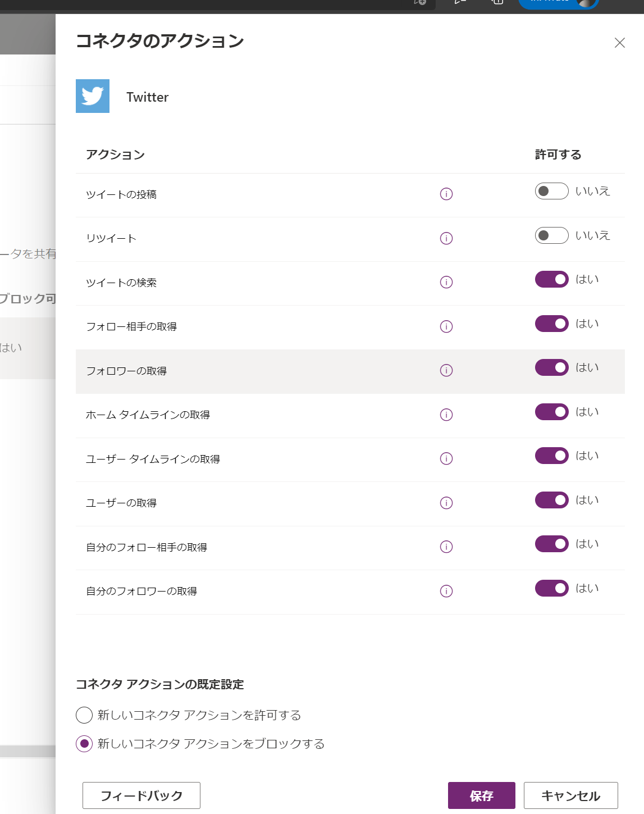
Task: Enable the ツイートの投稿 permission toggle
Action: click(551, 191)
